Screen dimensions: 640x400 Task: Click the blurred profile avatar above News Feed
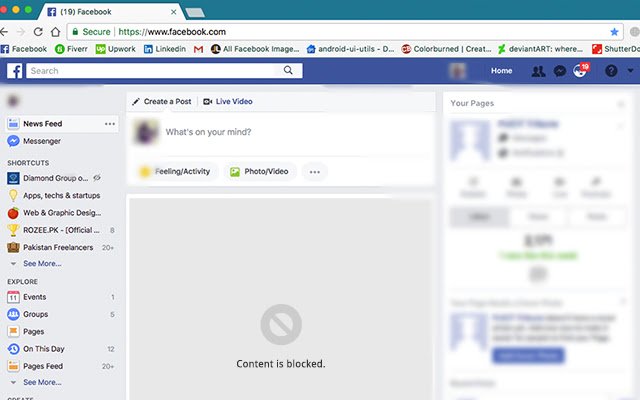(x=13, y=100)
